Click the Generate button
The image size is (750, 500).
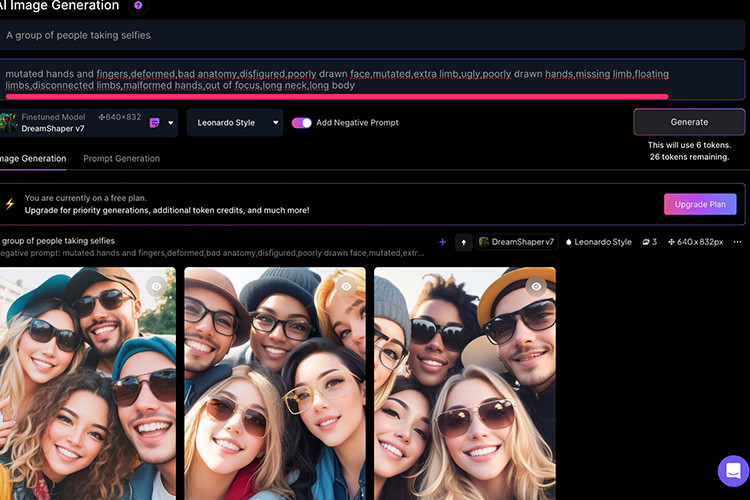[689, 122]
